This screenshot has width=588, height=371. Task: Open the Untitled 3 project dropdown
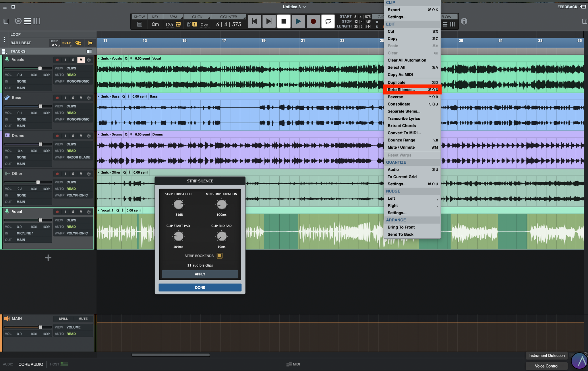tap(294, 7)
